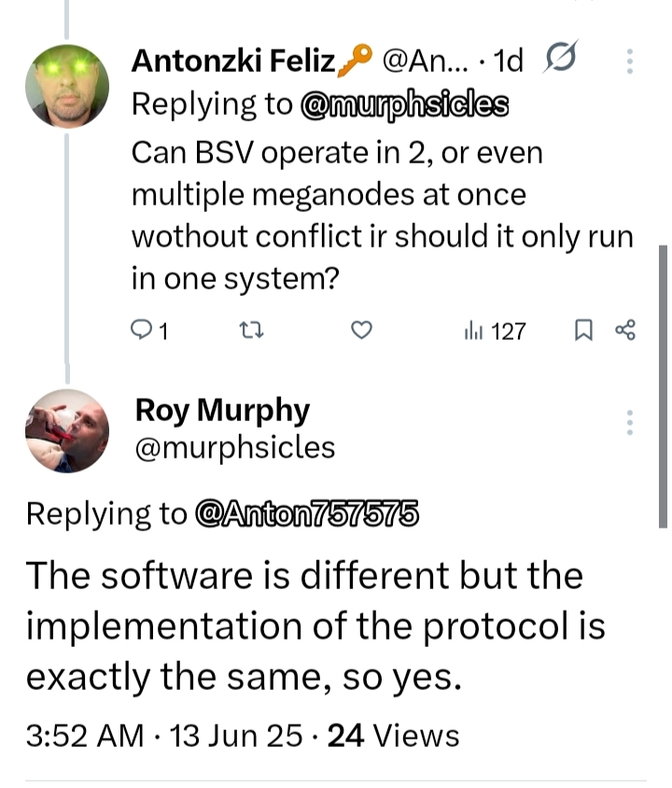Tap the 24 Views count
This screenshot has height=788, width=672.
click(x=393, y=736)
